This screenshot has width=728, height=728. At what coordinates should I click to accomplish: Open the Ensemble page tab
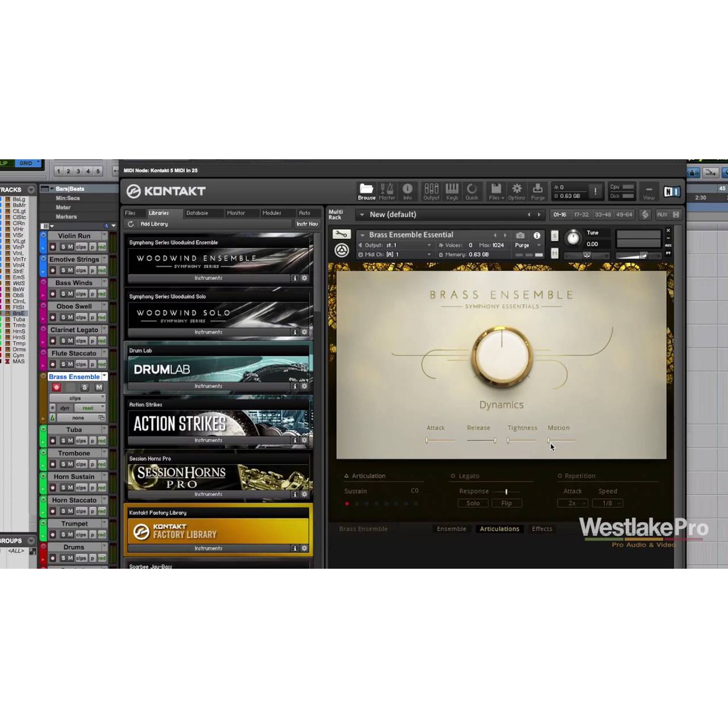(451, 529)
